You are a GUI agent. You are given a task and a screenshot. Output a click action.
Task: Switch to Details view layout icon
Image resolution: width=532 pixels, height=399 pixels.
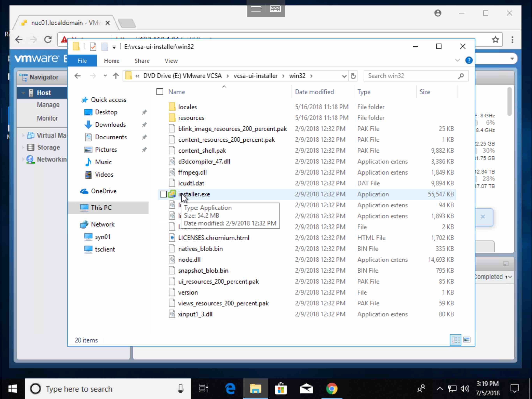(x=455, y=340)
